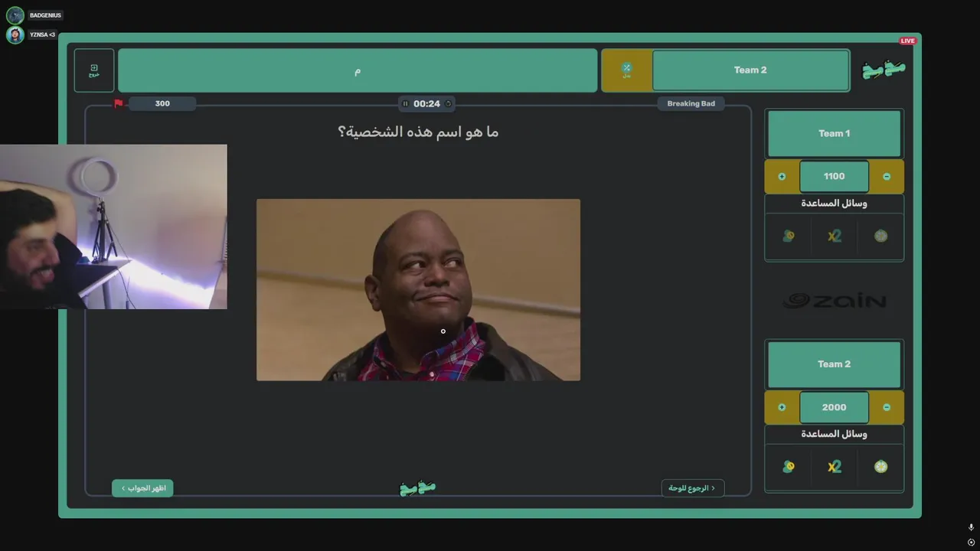Image resolution: width=980 pixels, height=551 pixels.
Task: Click the red flag report icon
Action: (x=119, y=103)
